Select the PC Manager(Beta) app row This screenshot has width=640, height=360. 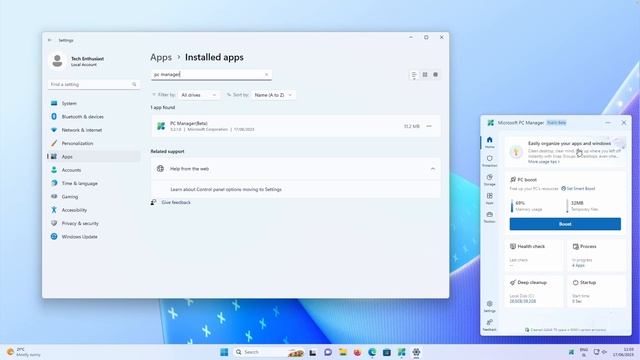[296, 126]
